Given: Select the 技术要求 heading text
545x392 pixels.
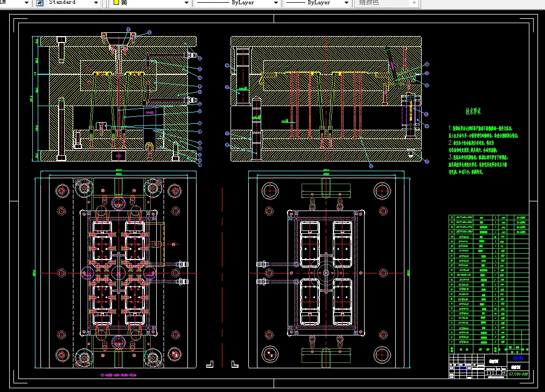Looking at the screenshot, I should [x=473, y=111].
